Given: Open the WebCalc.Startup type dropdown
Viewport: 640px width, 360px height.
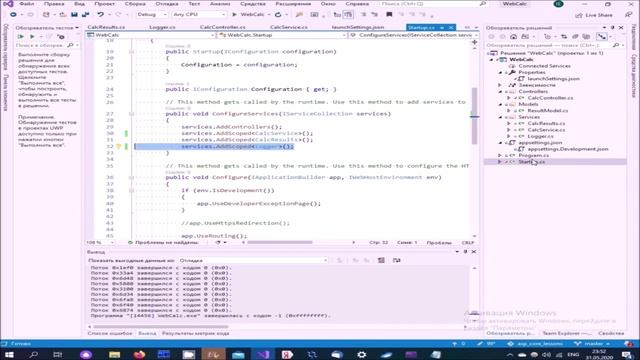Looking at the screenshot, I should tap(282, 36).
